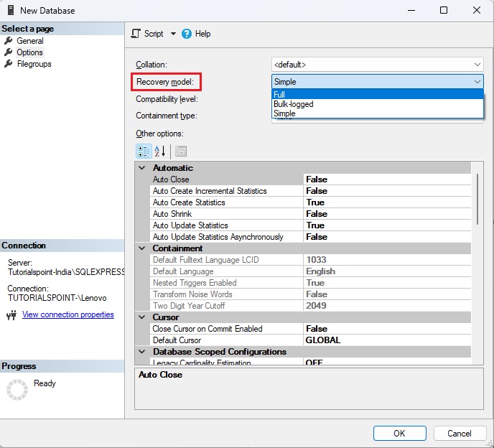Close the New Database dialog
Image resolution: width=494 pixels, height=448 pixels.
[x=477, y=10]
